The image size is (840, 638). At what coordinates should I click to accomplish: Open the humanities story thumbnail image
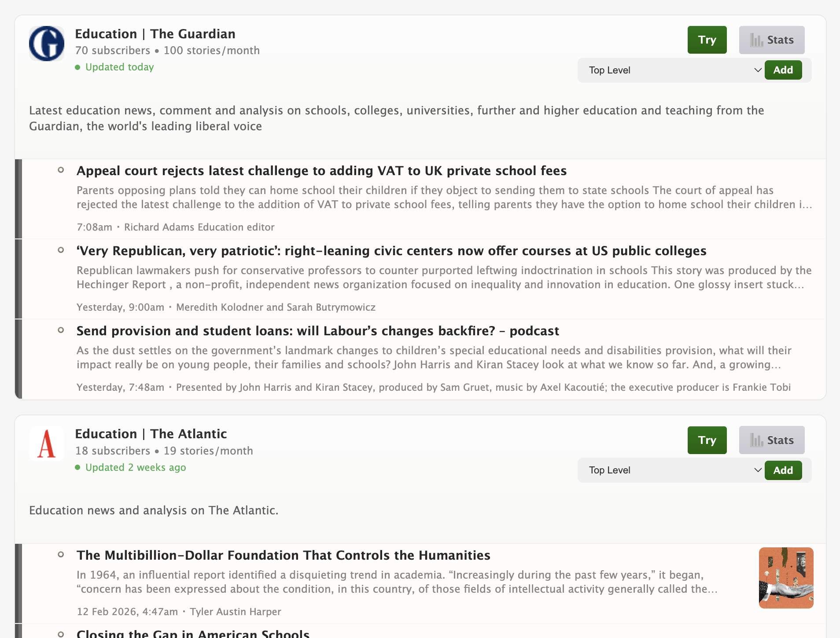tap(786, 578)
